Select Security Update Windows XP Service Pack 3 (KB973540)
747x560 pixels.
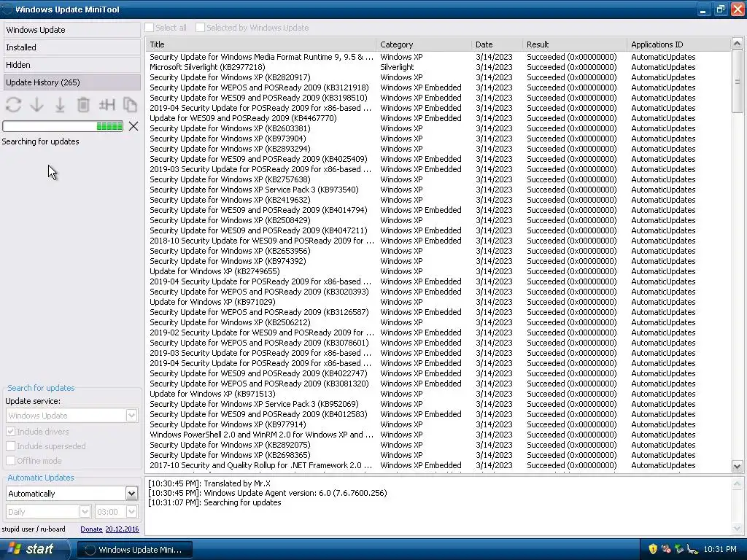[438, 190]
